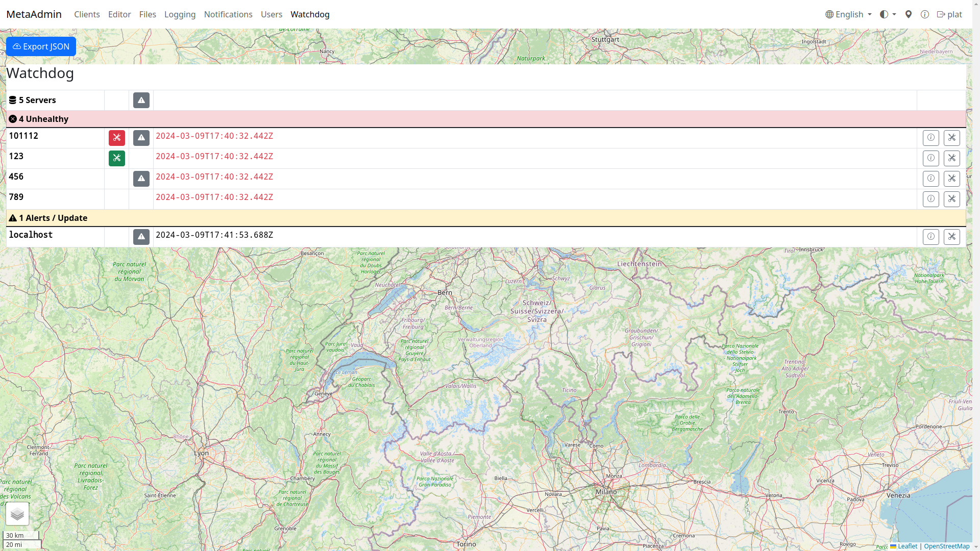Click Export JSON button
This screenshot has height=551, width=980.
(x=41, y=46)
